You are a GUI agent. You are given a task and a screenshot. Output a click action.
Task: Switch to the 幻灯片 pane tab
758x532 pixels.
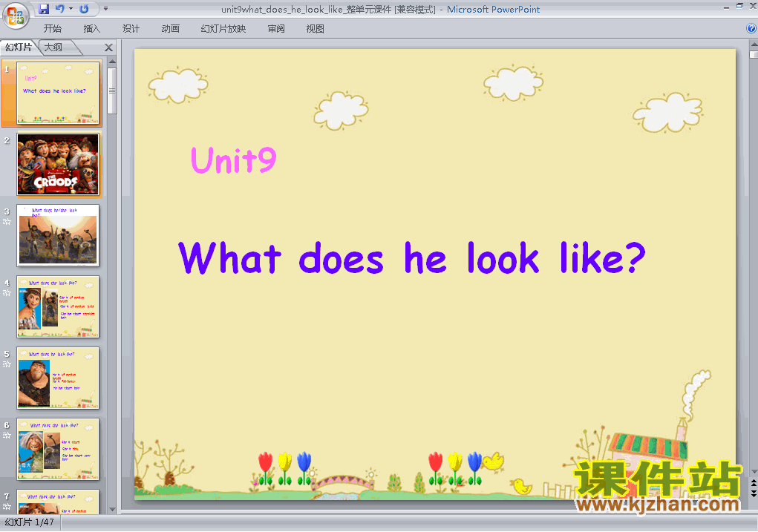click(x=19, y=47)
